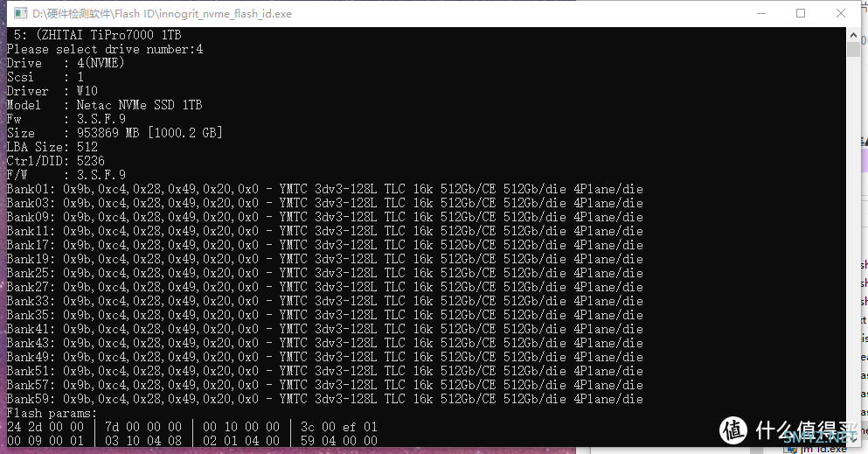868x454 pixels.
Task: Click the Bank57 row
Action: (324, 386)
